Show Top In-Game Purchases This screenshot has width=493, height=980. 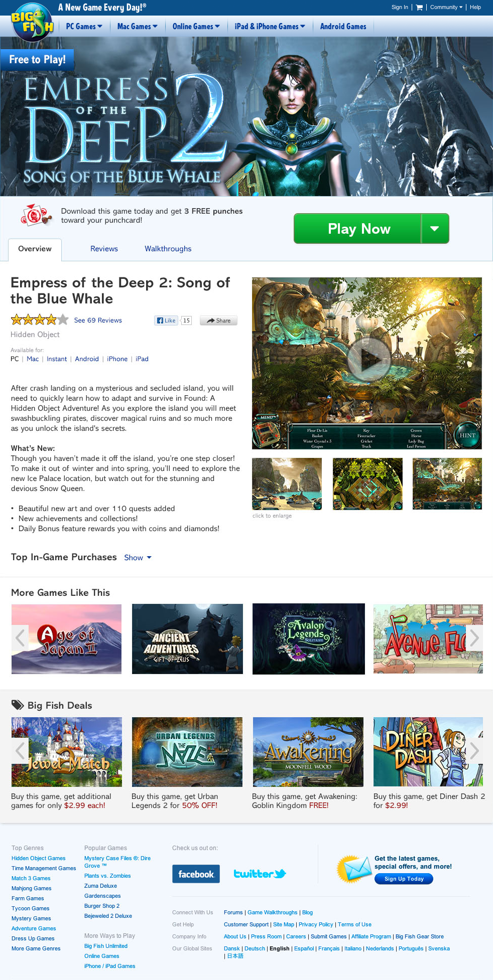coord(138,558)
